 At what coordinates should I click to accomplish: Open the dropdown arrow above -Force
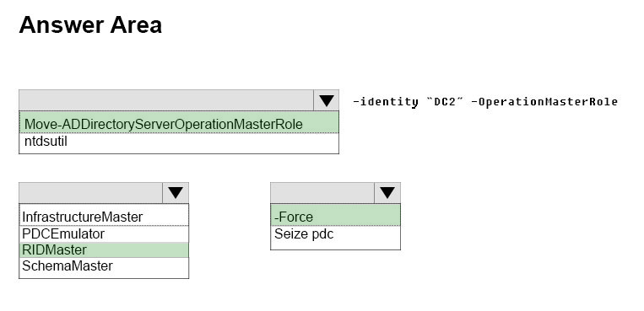[387, 193]
